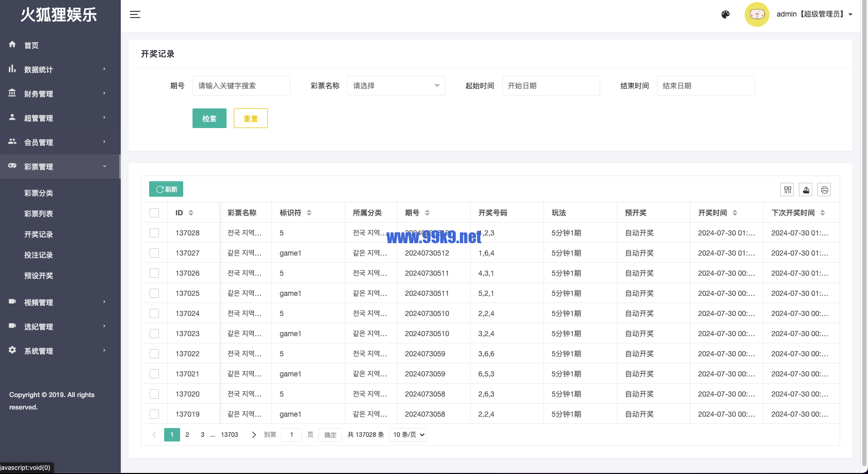868x474 pixels.
Task: Check the row checkbox for ID 137021
Action: (x=154, y=374)
